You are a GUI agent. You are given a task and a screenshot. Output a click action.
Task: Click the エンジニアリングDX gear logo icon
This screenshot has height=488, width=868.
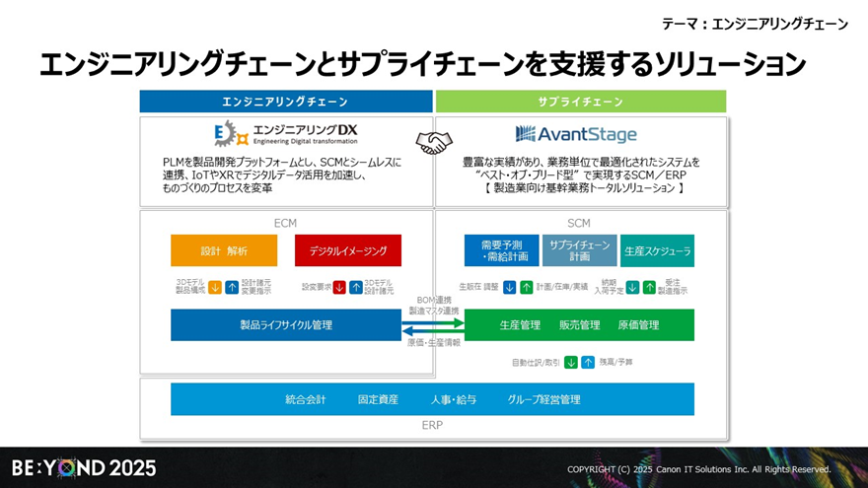click(x=226, y=134)
